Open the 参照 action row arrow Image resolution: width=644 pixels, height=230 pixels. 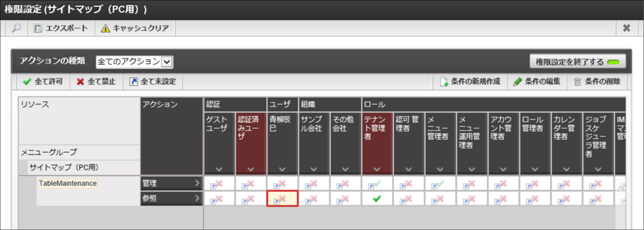(197, 198)
